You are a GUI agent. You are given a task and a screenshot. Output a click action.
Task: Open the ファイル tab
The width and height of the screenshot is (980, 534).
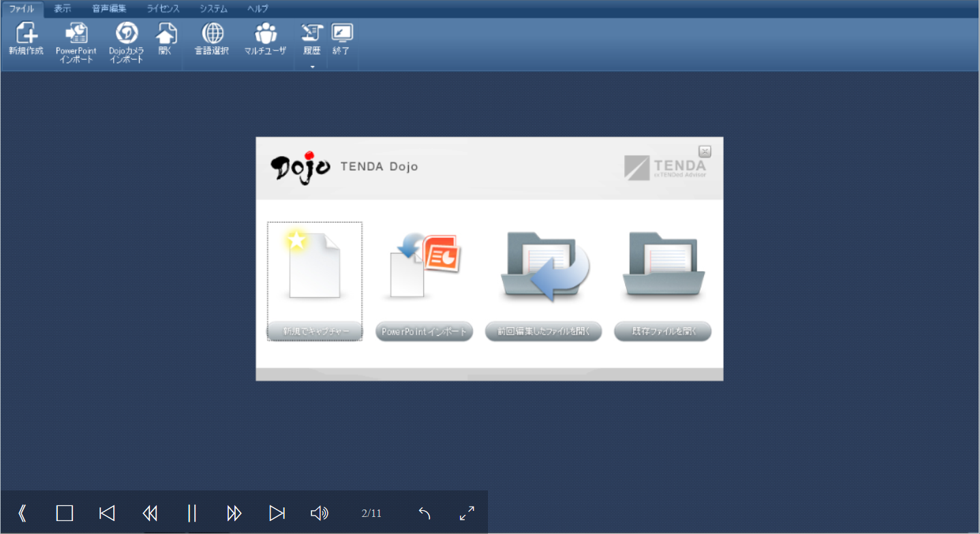[x=22, y=9]
